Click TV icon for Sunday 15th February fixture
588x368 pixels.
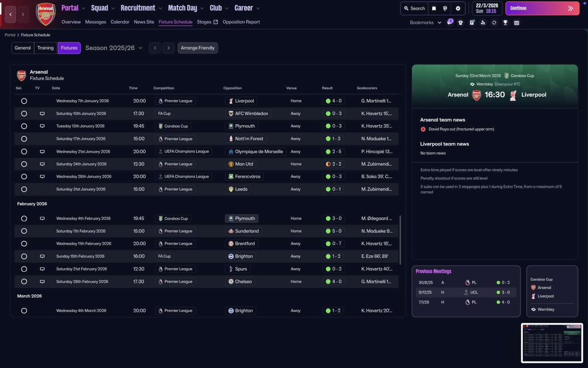pos(42,256)
